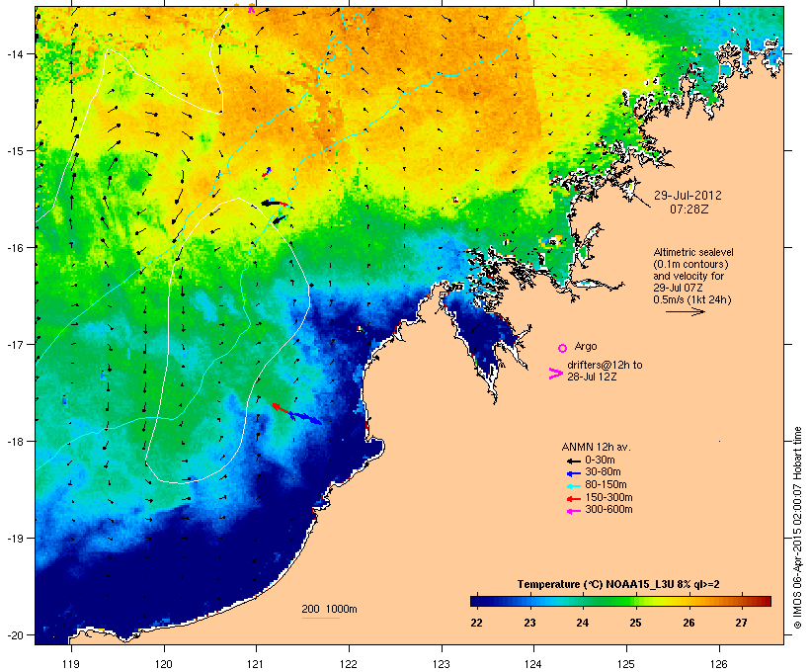Click the '30-80m' depth label
This screenshot has width=810, height=672.
pyautogui.click(x=603, y=472)
